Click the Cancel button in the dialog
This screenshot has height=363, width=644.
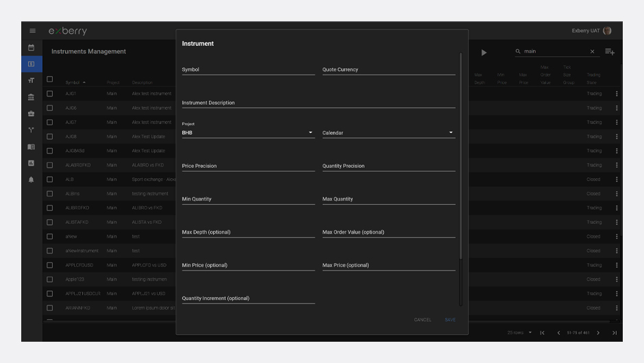pyautogui.click(x=423, y=320)
